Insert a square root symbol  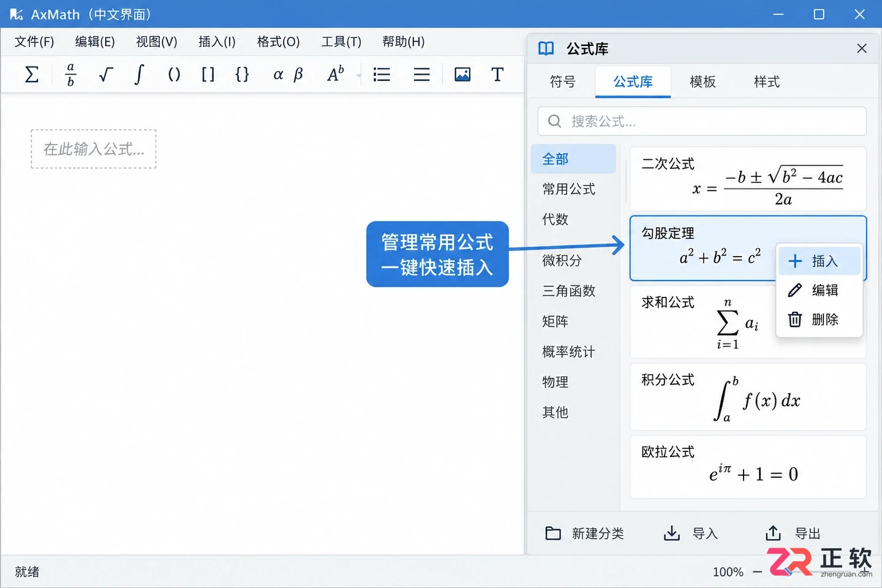click(105, 75)
